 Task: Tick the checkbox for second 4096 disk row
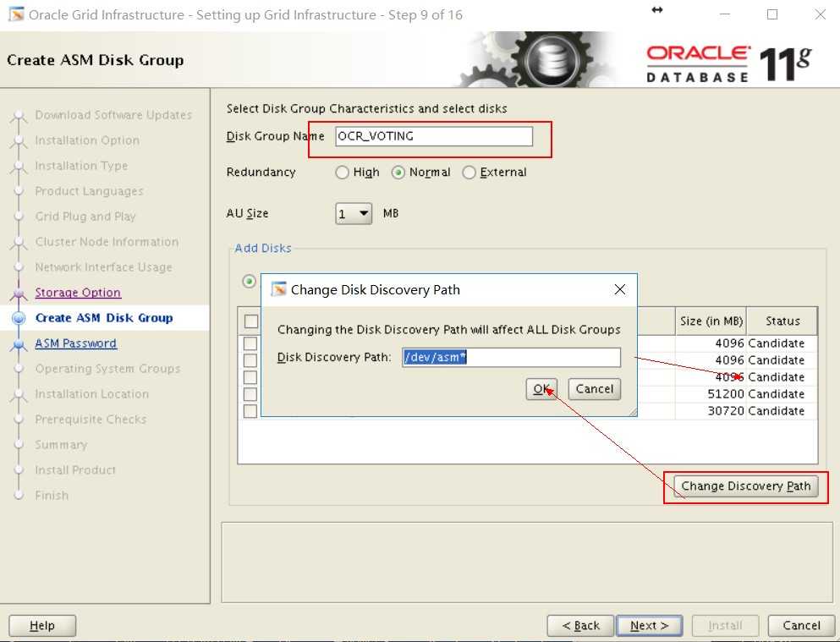coord(250,359)
